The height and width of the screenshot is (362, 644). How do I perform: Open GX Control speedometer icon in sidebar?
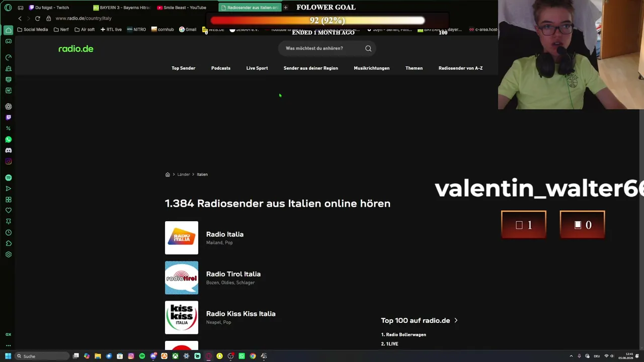(9, 57)
